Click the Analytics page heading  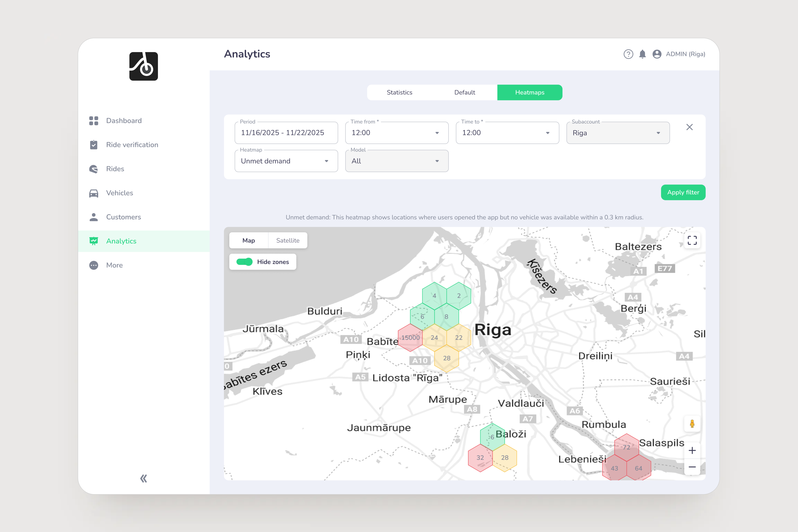(x=247, y=54)
